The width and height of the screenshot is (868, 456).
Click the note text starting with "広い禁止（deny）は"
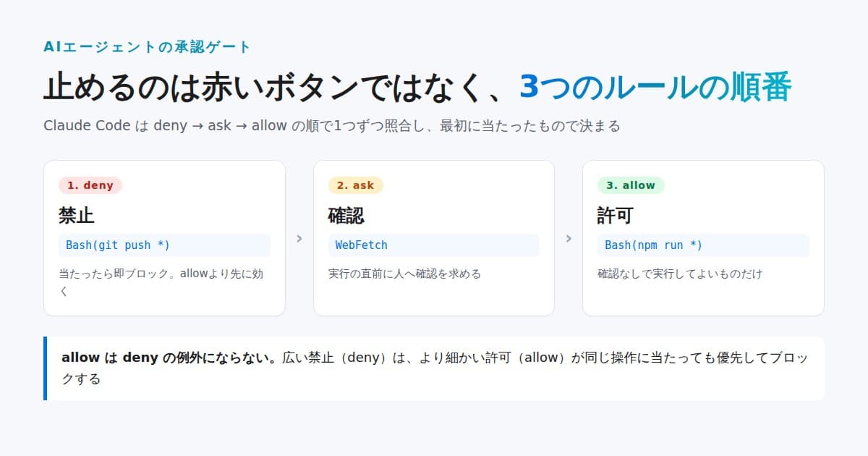(435, 368)
